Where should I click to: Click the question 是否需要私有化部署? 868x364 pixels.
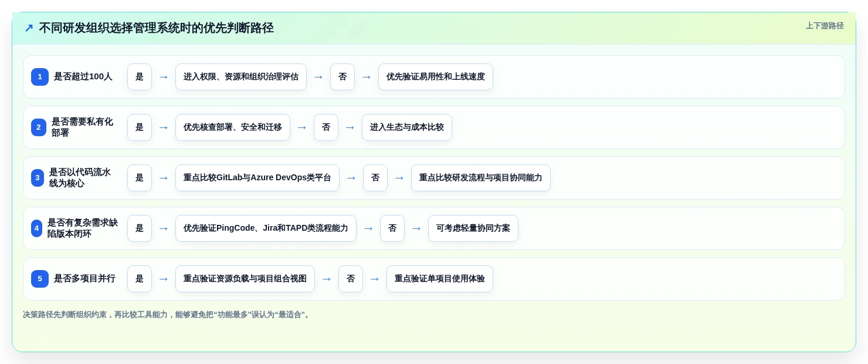[x=83, y=127]
